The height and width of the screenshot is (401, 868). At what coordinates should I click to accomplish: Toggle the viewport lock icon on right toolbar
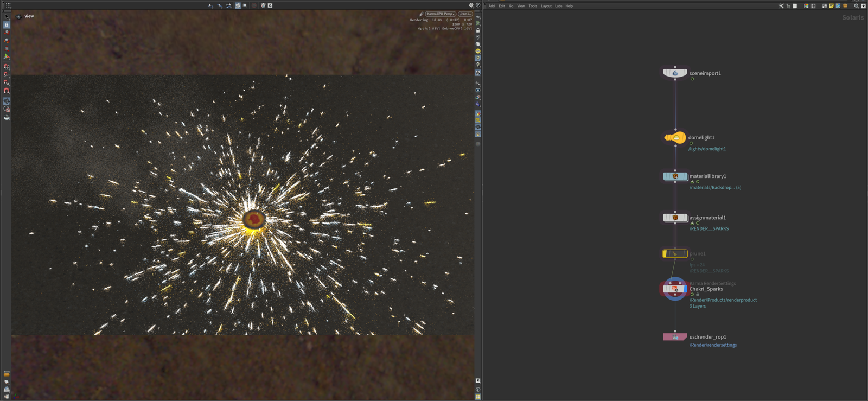(x=478, y=30)
